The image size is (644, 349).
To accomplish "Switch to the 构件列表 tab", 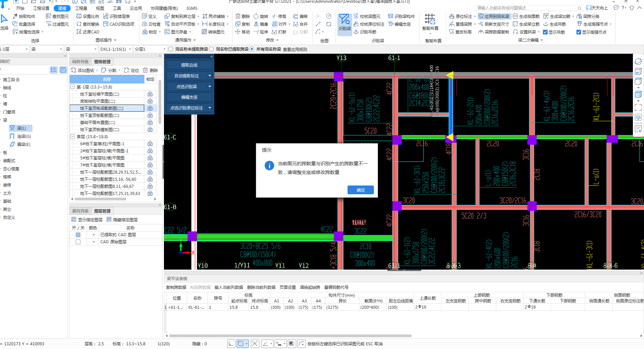I will (x=80, y=61).
